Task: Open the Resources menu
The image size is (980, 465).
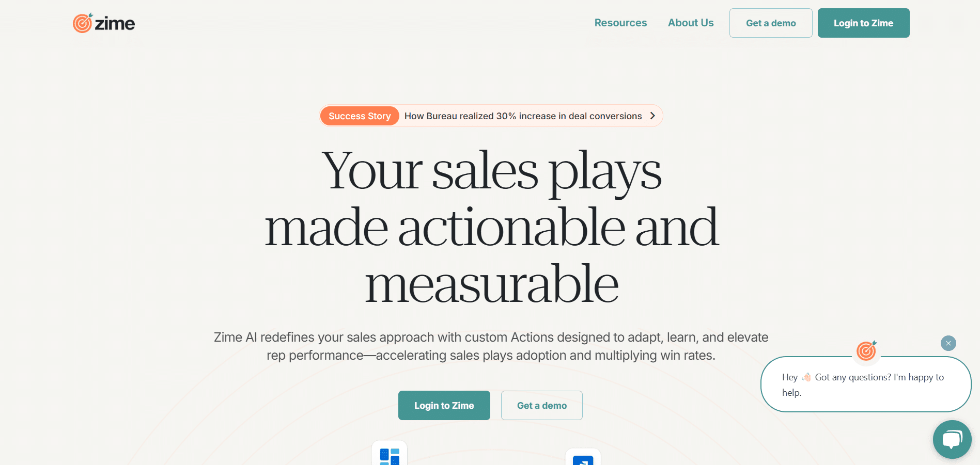Action: click(620, 23)
